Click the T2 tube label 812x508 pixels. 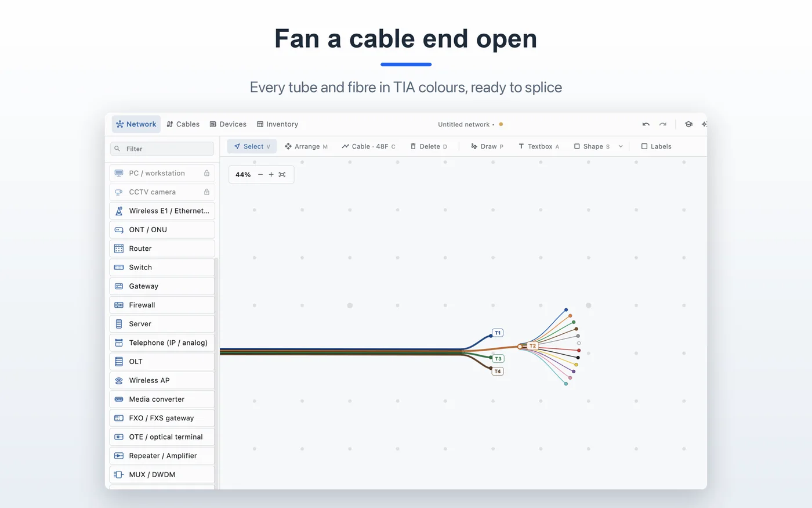[x=532, y=346]
